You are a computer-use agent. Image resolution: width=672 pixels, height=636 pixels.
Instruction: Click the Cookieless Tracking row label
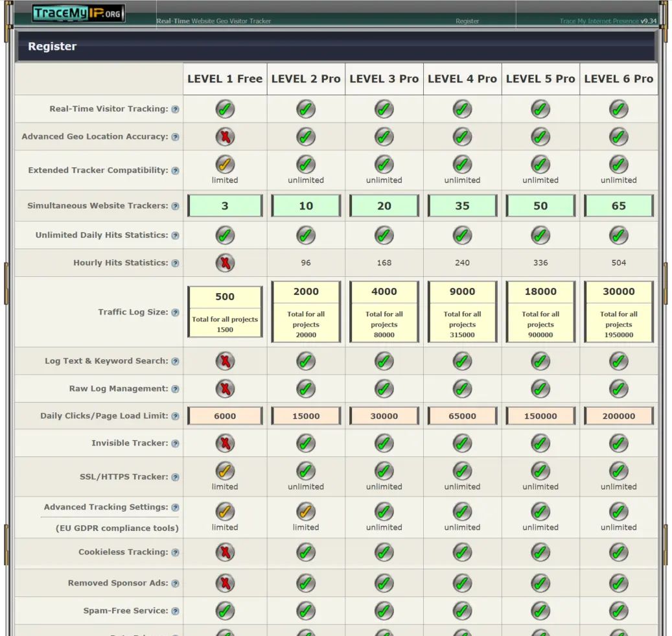click(x=123, y=552)
